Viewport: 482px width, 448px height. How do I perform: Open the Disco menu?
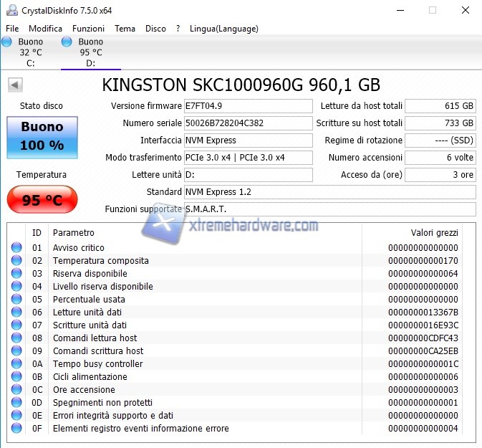(x=155, y=29)
